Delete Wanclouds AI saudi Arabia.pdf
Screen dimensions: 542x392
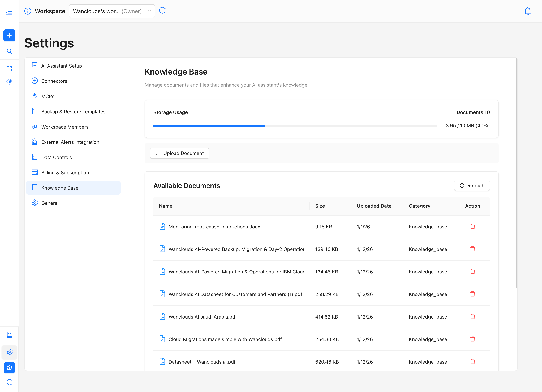pos(472,316)
